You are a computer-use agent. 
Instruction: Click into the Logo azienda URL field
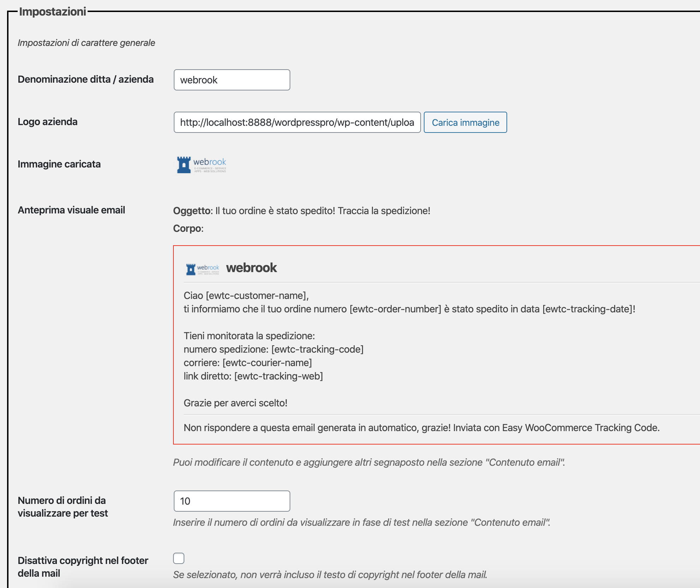click(297, 122)
